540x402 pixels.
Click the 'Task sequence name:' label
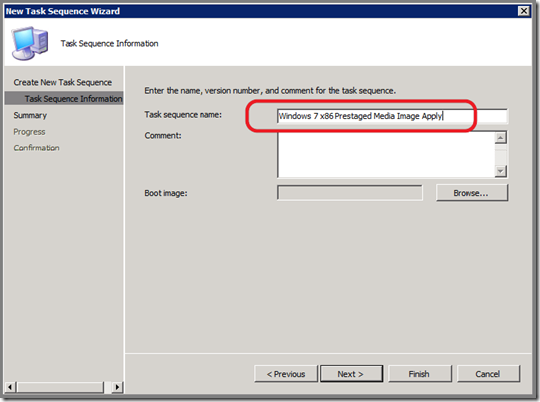183,115
